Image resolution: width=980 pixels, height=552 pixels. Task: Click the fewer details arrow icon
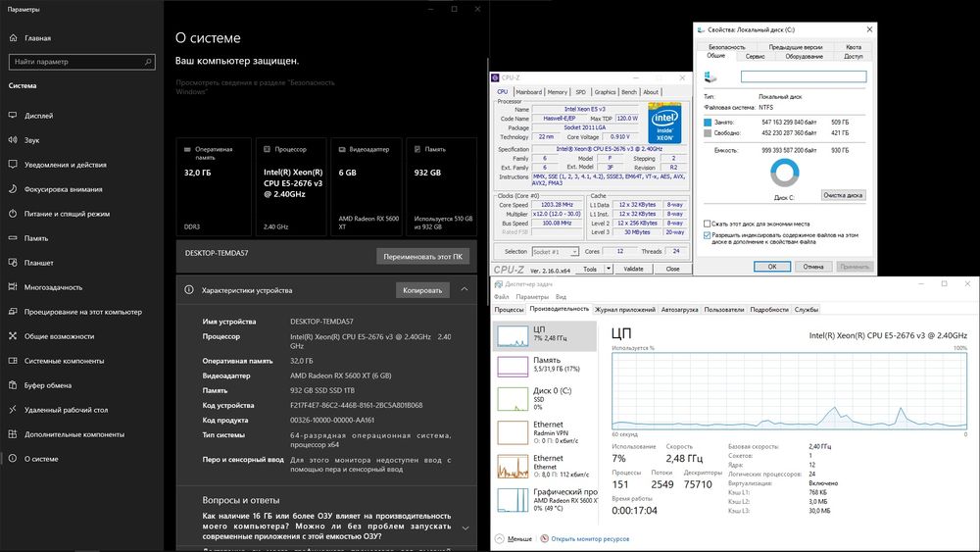[500, 538]
